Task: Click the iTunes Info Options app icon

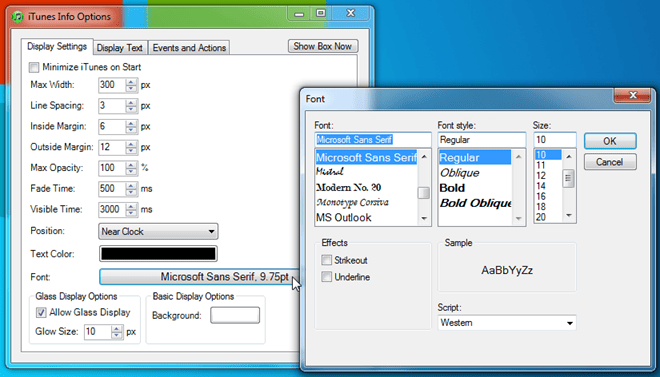Action: click(x=18, y=17)
